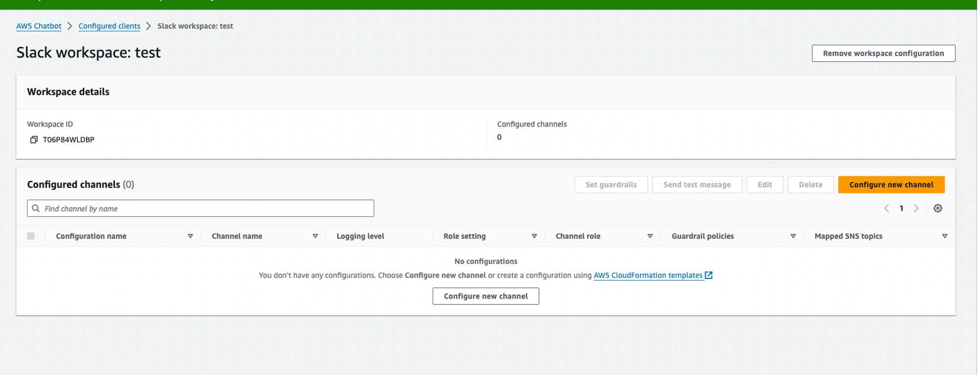Click the external link icon beside CloudFormation templates
The height and width of the screenshot is (375, 980).
pyautogui.click(x=709, y=275)
